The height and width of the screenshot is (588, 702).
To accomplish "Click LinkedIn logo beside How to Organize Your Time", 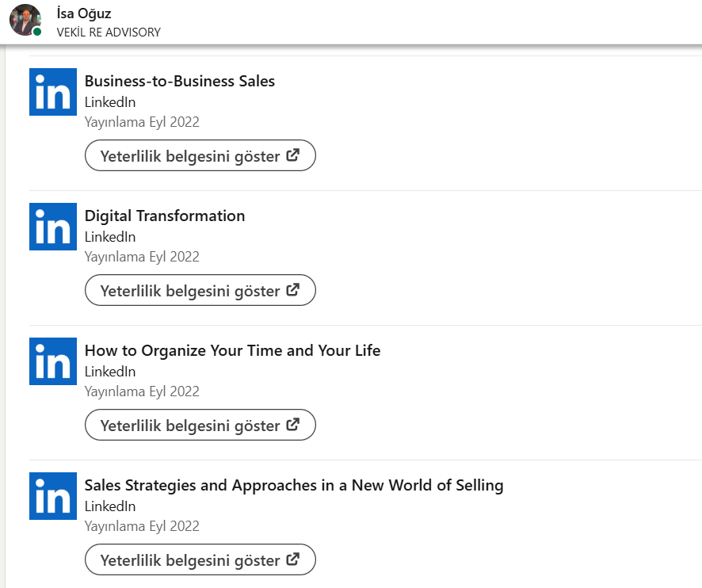I will (53, 361).
